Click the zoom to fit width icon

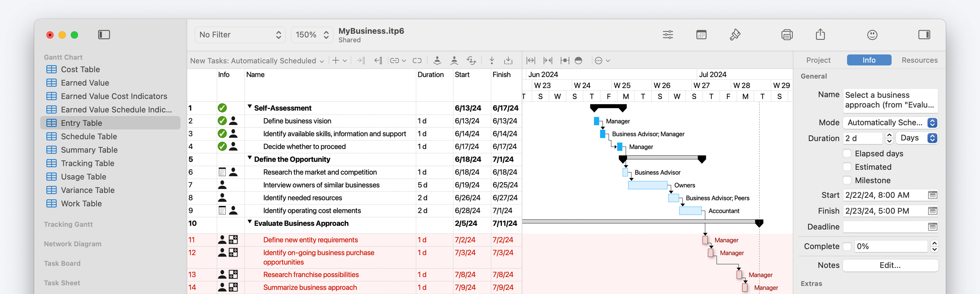(530, 60)
